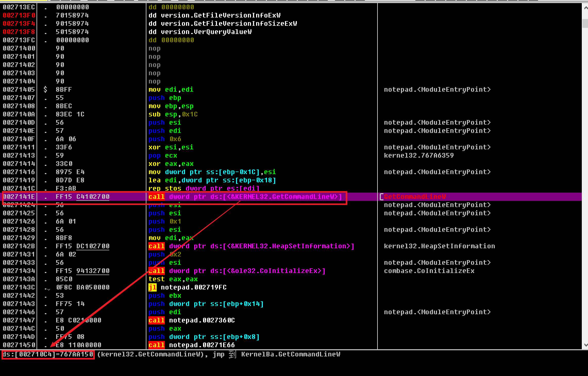
Task: Click the kernel32.HeapSetInformation comment
Action: [x=439, y=246]
